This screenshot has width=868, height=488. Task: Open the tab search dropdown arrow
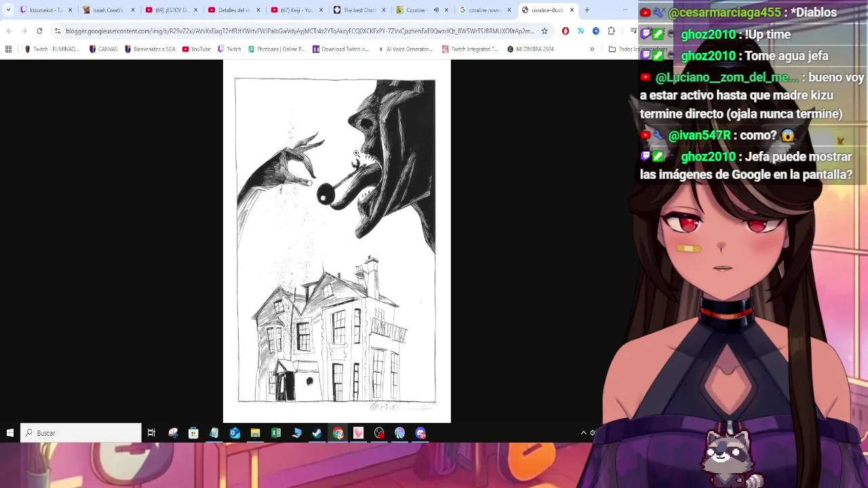click(x=7, y=10)
